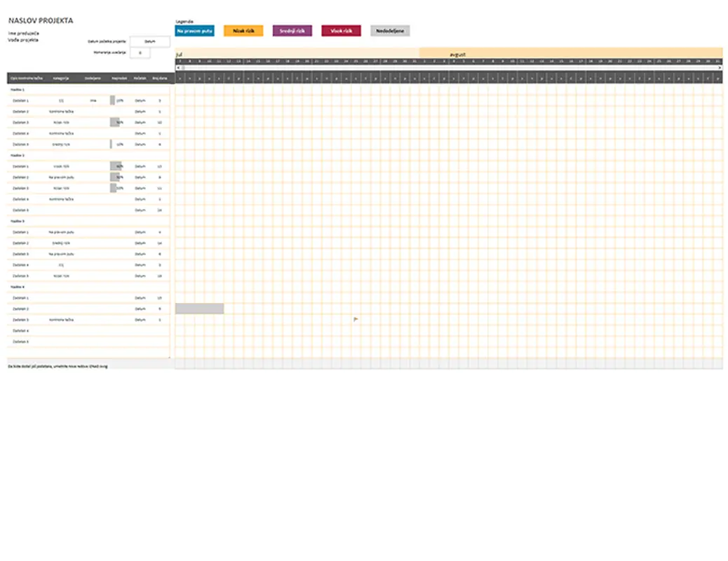Click the "NASLOV PROJEKTA" title cell
This screenshot has width=728, height=561.
tap(41, 20)
